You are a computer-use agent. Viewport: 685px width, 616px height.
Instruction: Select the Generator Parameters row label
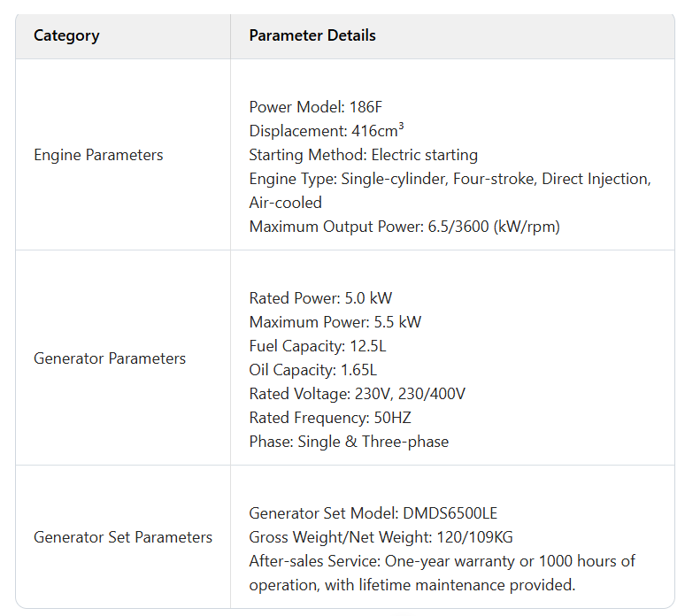tap(110, 358)
